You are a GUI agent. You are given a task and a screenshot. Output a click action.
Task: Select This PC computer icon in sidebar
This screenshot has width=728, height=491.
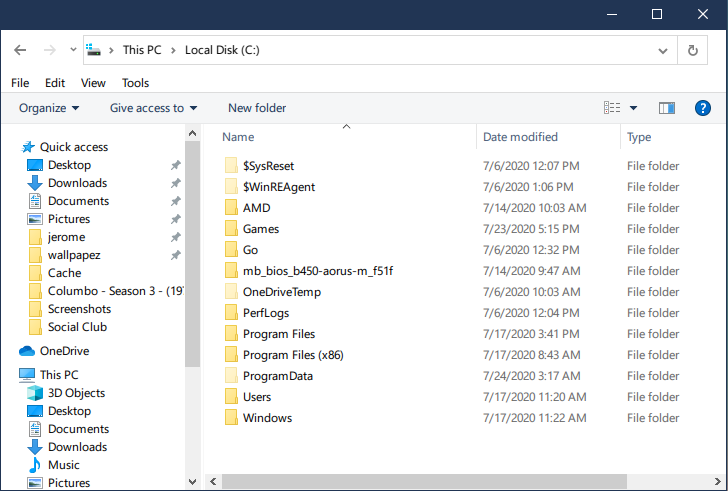27,375
